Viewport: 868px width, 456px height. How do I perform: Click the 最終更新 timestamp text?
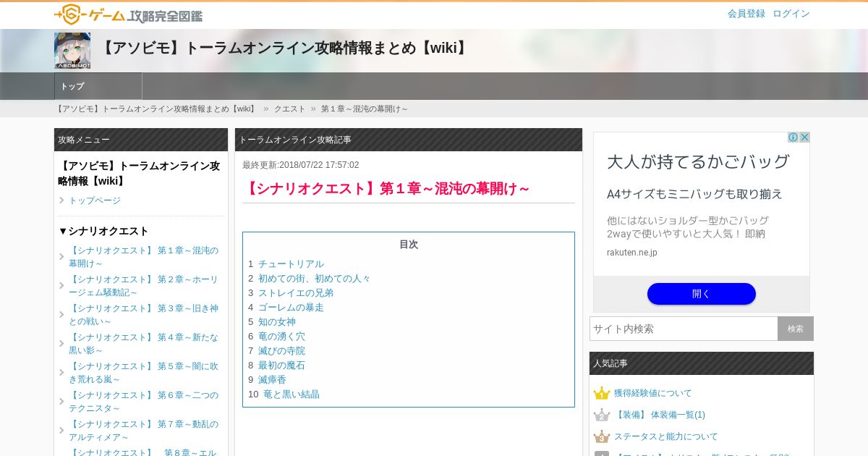tap(300, 165)
